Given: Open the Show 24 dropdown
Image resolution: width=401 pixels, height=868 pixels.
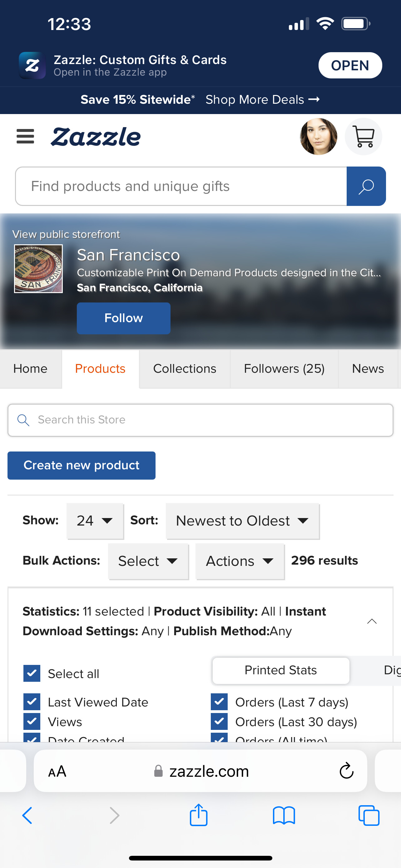Looking at the screenshot, I should point(95,521).
